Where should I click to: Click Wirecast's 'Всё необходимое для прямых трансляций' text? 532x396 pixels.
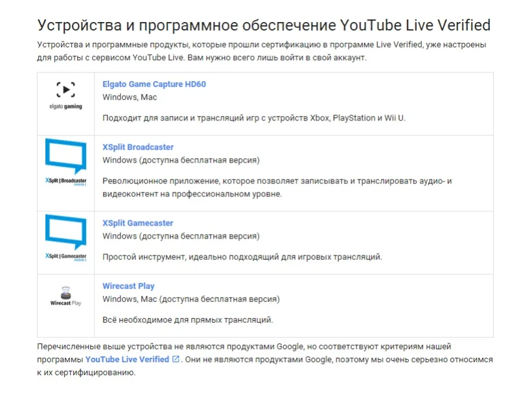pyautogui.click(x=188, y=320)
